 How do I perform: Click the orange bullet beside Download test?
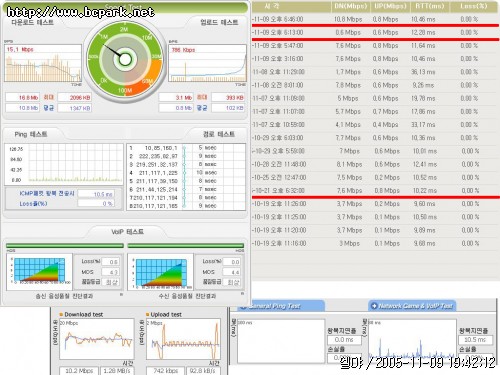61,314
